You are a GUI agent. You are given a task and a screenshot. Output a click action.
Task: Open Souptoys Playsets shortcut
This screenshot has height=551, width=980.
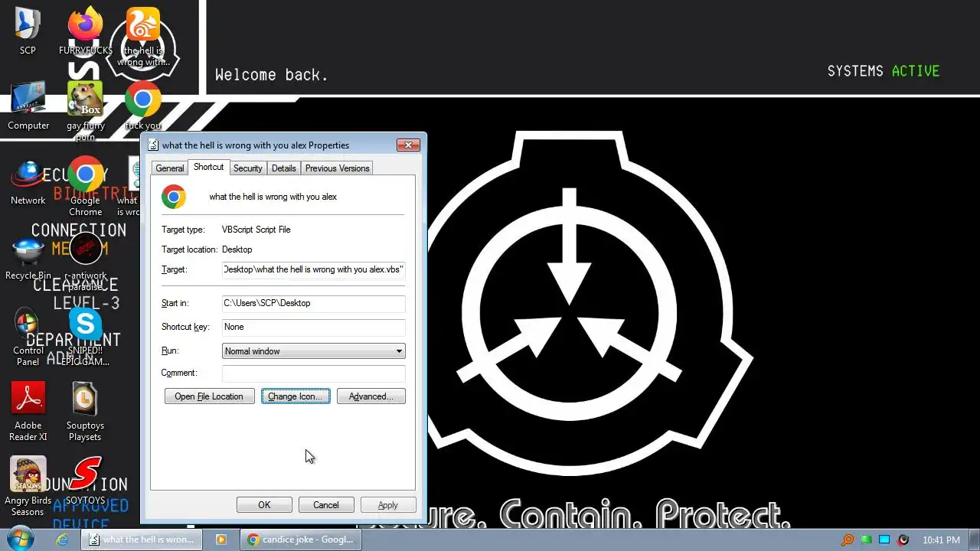point(85,400)
